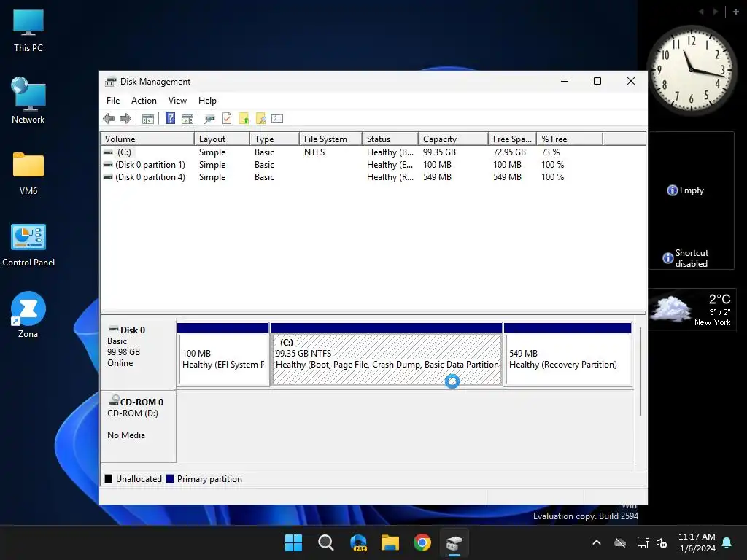Open the View menu
The height and width of the screenshot is (560, 747).
[x=177, y=101]
